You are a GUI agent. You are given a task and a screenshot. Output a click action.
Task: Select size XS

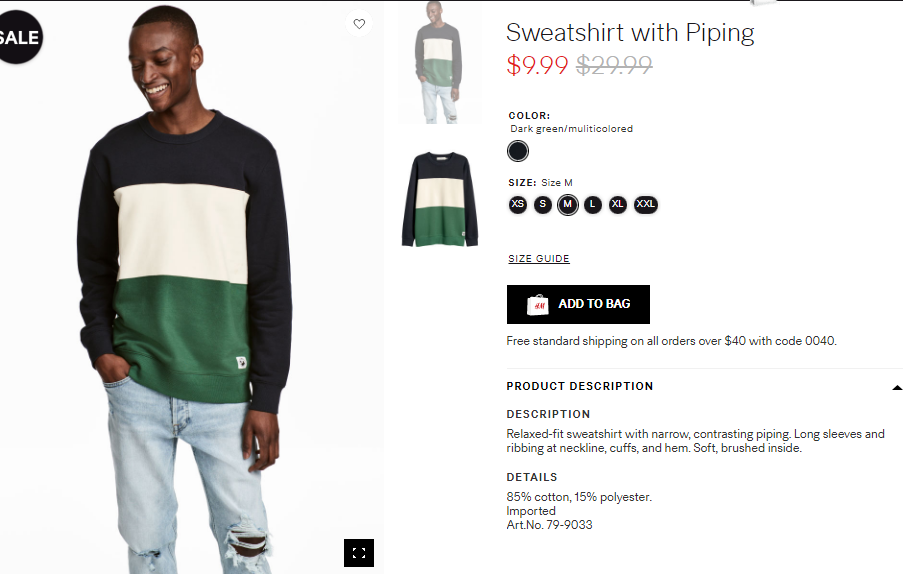click(x=518, y=205)
